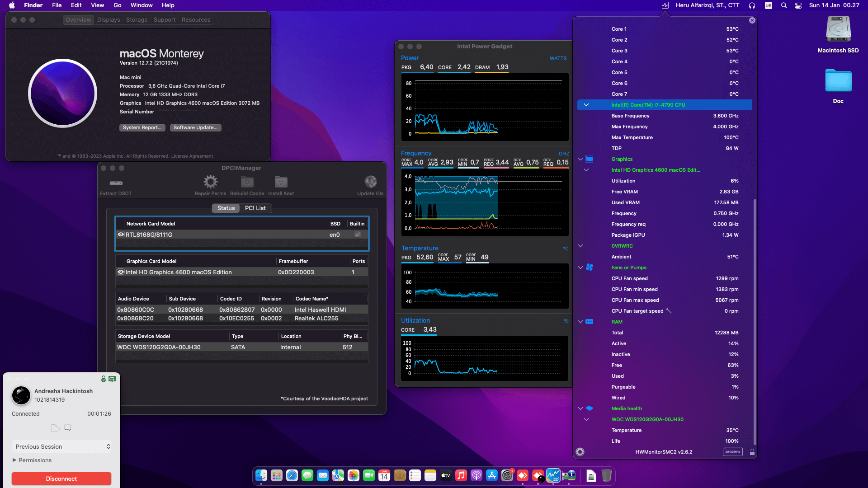Click the 2500MHz frequency limit field
This screenshot has height=488, width=868.
732,451
